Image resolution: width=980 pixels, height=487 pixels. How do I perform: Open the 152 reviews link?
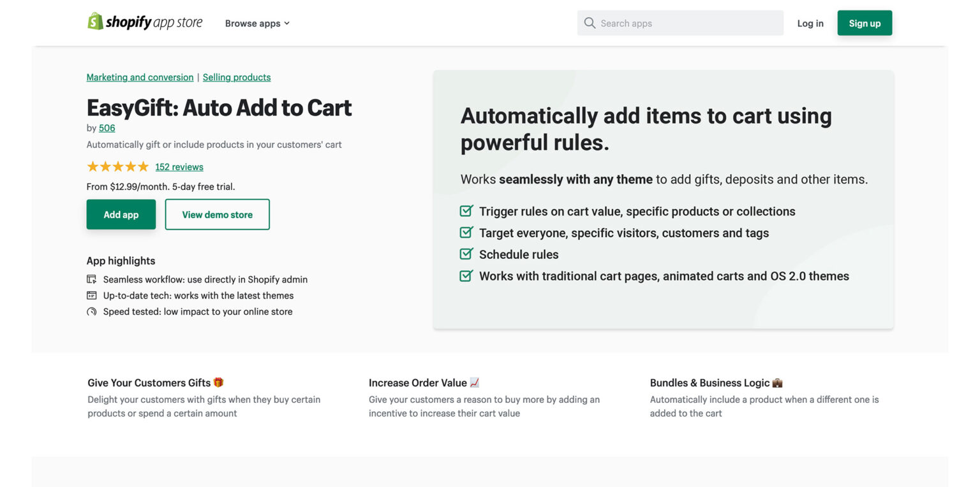pos(179,166)
